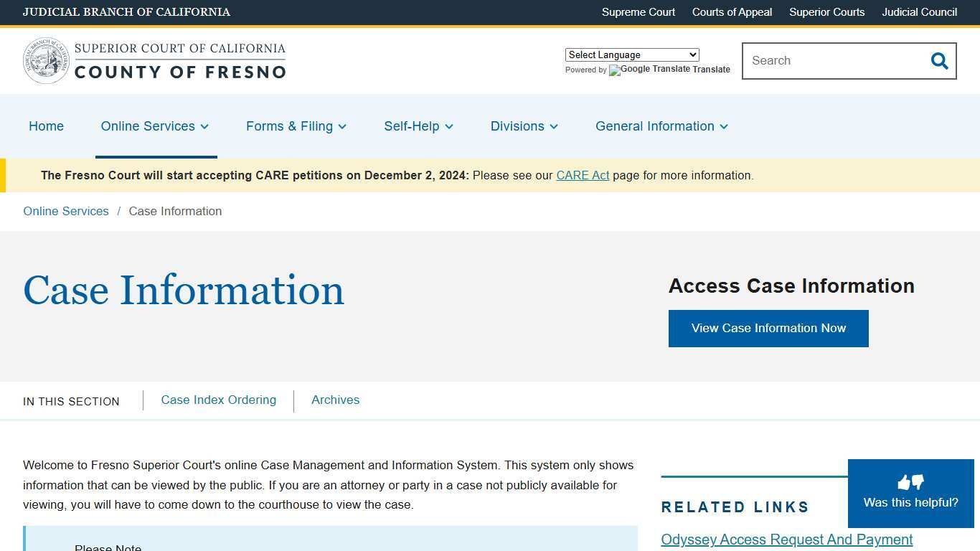The image size is (980, 551).
Task: Open the CARE Act page link
Action: (x=583, y=175)
